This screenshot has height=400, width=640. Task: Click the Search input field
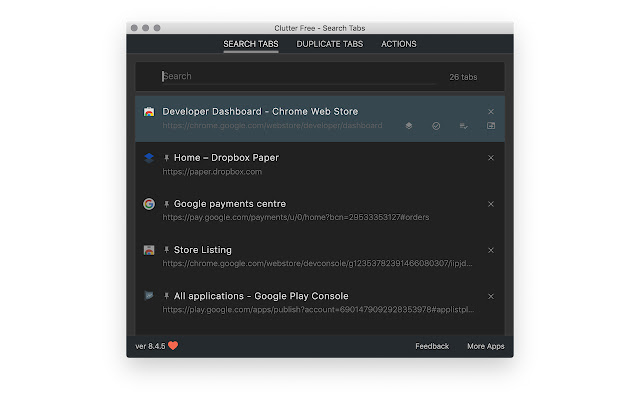(x=299, y=76)
